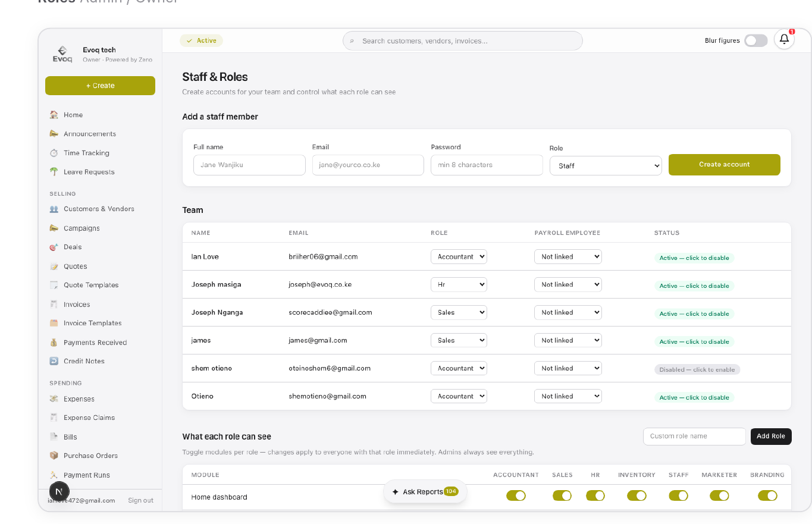Click the Credit Notes return icon
Image resolution: width=812 pixels, height=524 pixels.
point(54,361)
